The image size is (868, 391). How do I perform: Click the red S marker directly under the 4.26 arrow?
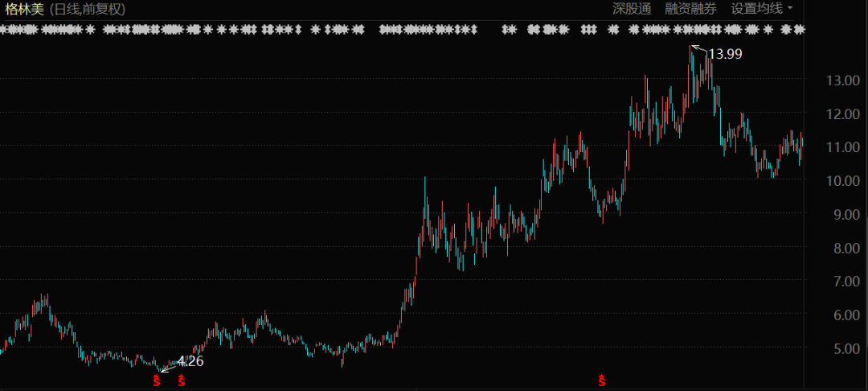[x=156, y=381]
